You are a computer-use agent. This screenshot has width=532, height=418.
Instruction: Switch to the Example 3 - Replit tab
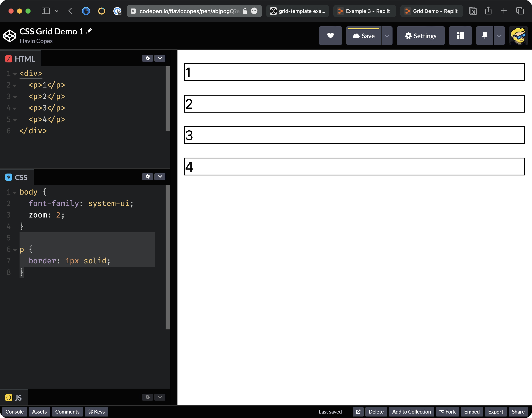[x=365, y=11]
